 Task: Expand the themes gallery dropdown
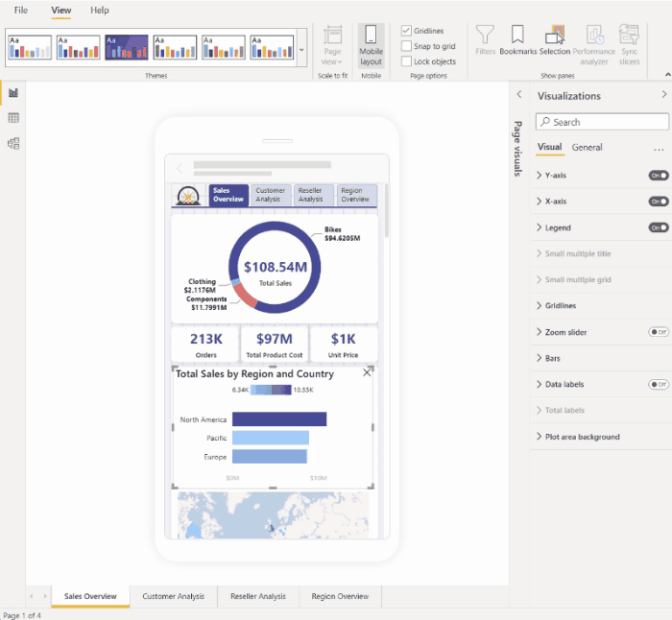(x=301, y=47)
